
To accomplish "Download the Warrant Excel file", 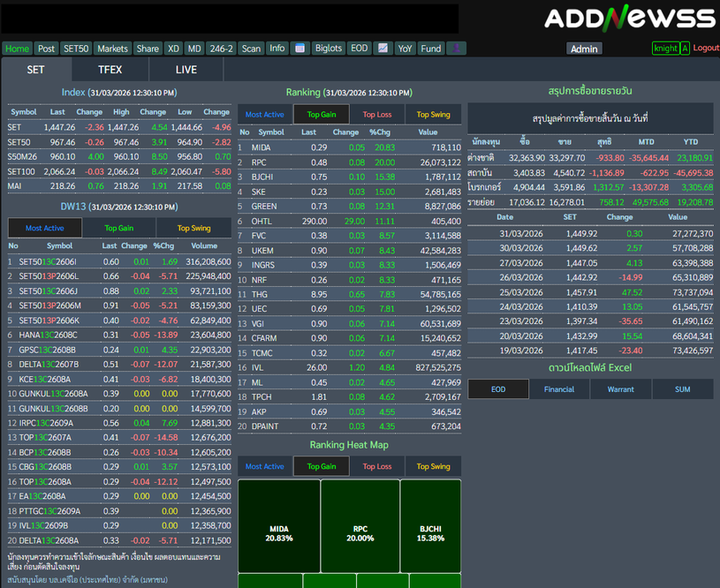I will (621, 389).
